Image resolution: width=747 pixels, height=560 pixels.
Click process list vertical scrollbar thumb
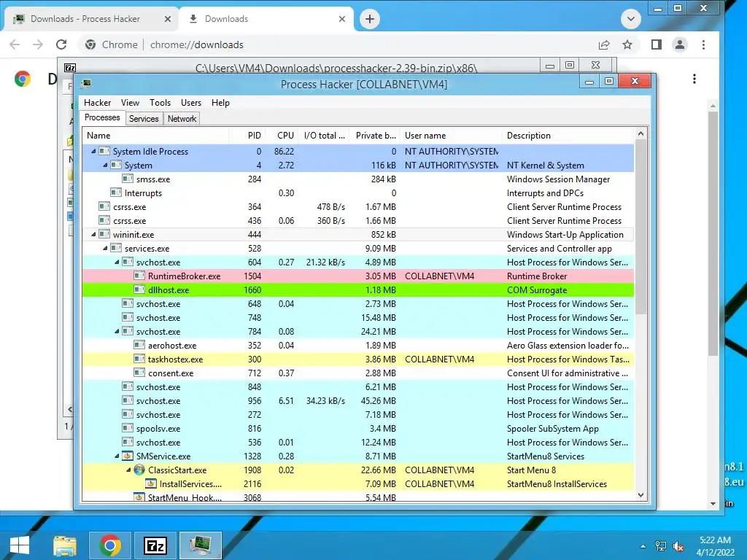click(x=640, y=227)
